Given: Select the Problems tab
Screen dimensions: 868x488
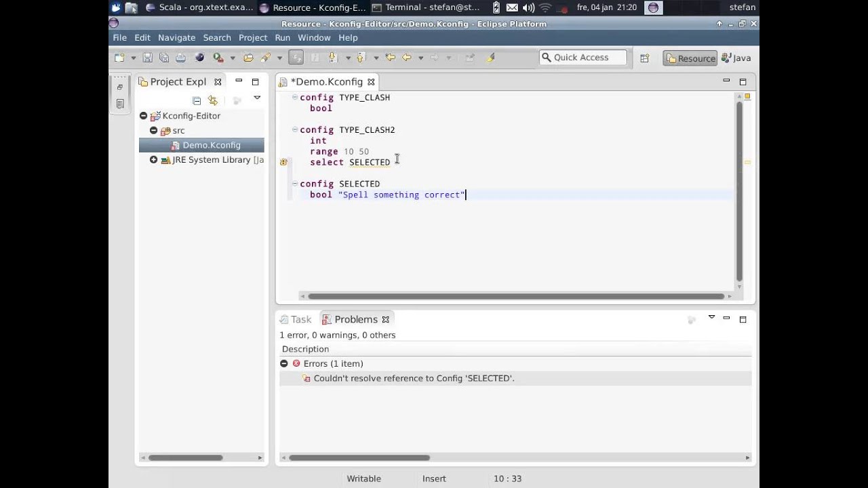Looking at the screenshot, I should pos(355,319).
